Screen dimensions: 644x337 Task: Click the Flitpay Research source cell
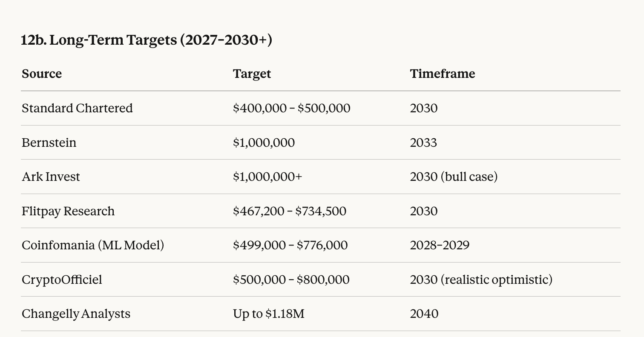click(x=68, y=211)
